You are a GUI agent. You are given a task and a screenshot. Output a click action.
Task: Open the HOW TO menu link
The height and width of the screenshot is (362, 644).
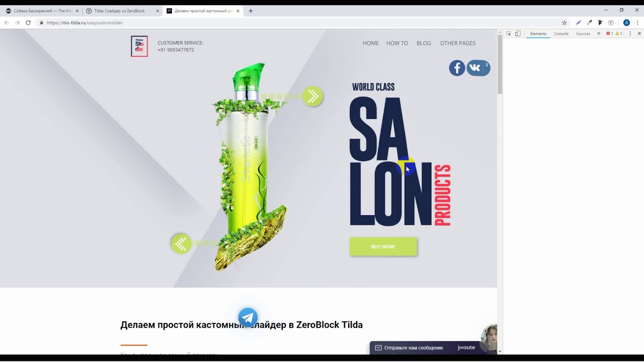tap(397, 43)
